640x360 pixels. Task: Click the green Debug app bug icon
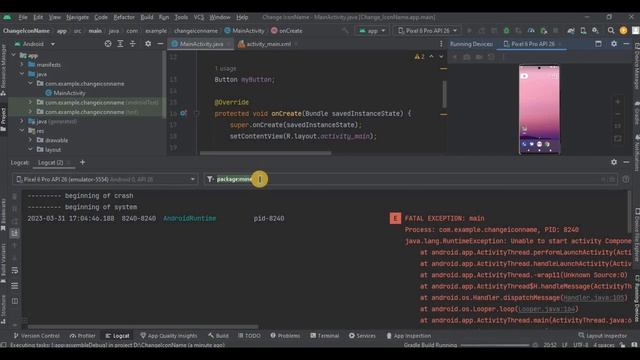(506, 31)
